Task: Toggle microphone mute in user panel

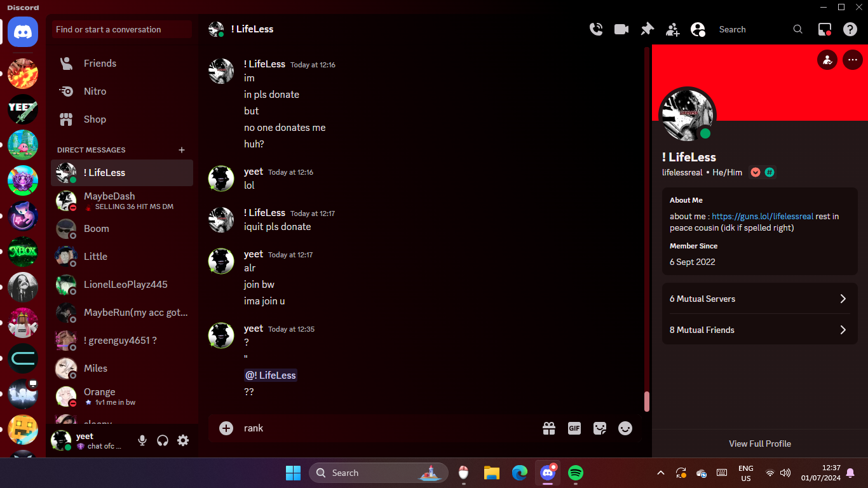Action: pos(142,440)
